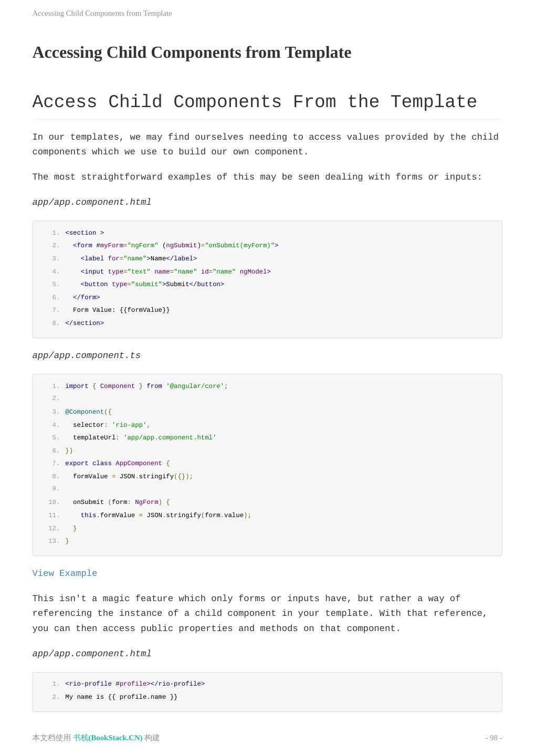Click the BookStack.CN footer link

[108, 738]
